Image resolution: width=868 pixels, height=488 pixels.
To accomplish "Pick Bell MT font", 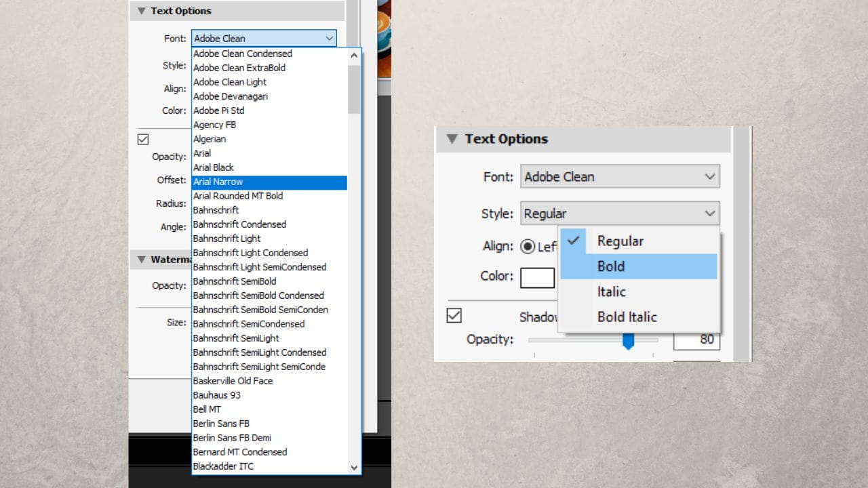I will point(269,409).
